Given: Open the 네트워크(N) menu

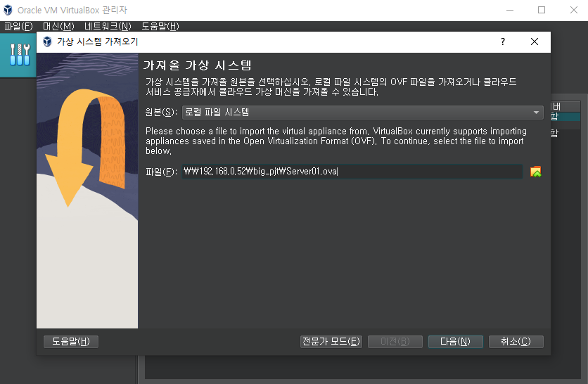Looking at the screenshot, I should 108,26.
